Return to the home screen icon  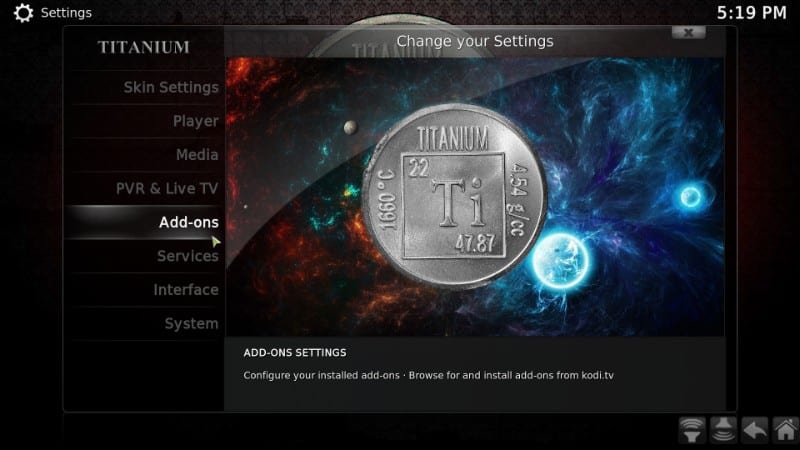[786, 430]
